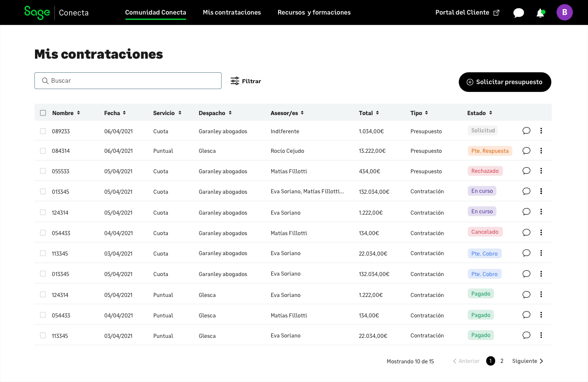588x382 pixels.
Task: Toggle the select-all checkbox in table header
Action: coord(43,113)
